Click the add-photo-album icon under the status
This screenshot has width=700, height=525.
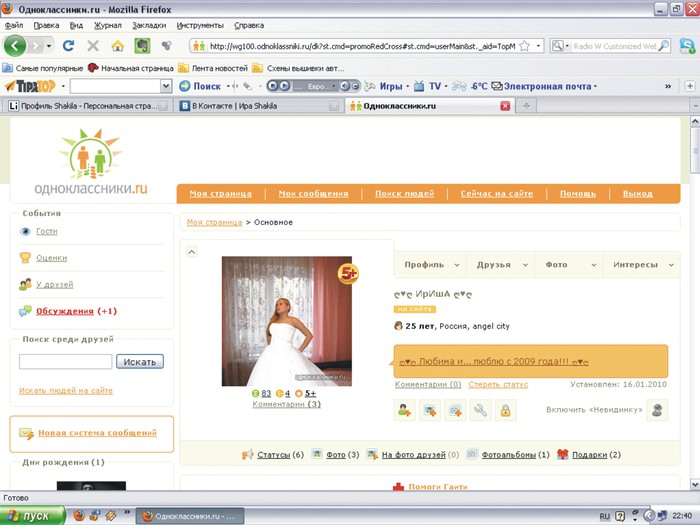coord(455,410)
